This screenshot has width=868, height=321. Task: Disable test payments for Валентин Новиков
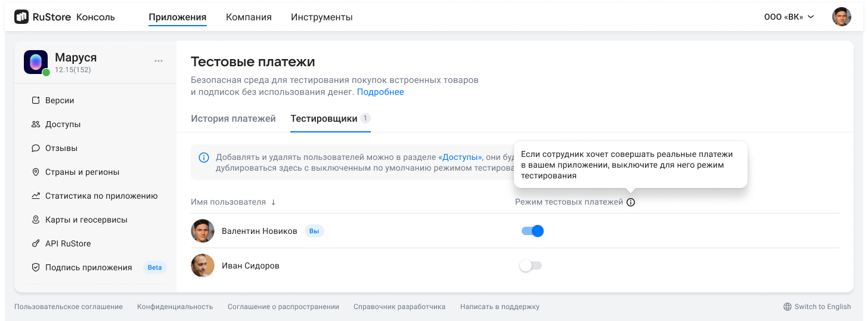click(532, 231)
